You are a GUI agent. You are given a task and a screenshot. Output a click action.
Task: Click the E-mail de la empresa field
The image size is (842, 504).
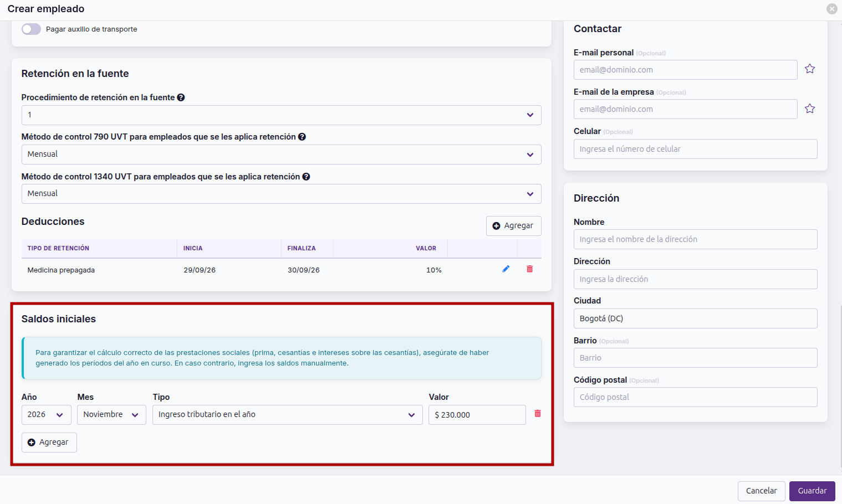[x=685, y=109]
